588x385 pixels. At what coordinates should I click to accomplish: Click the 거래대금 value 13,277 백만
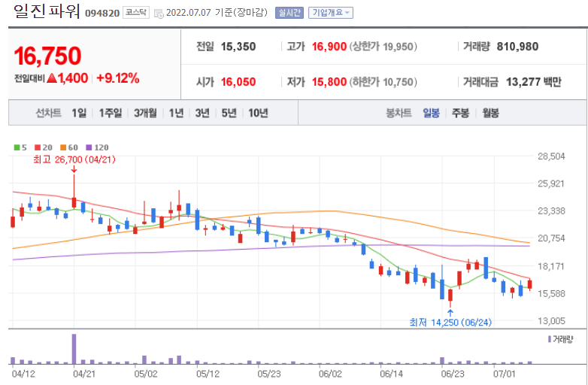click(534, 82)
